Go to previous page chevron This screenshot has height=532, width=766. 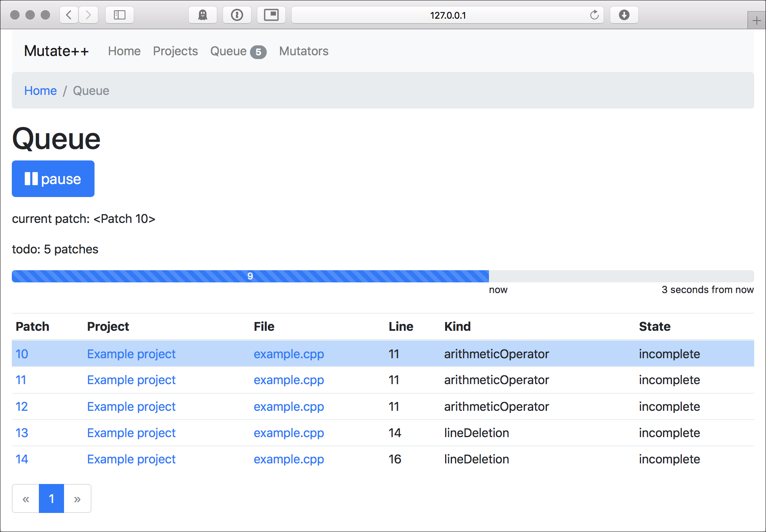coord(26,499)
